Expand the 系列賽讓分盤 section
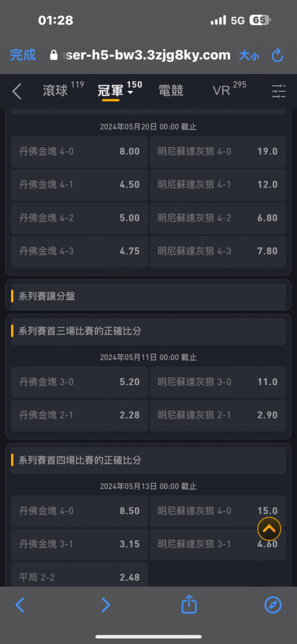 point(148,296)
